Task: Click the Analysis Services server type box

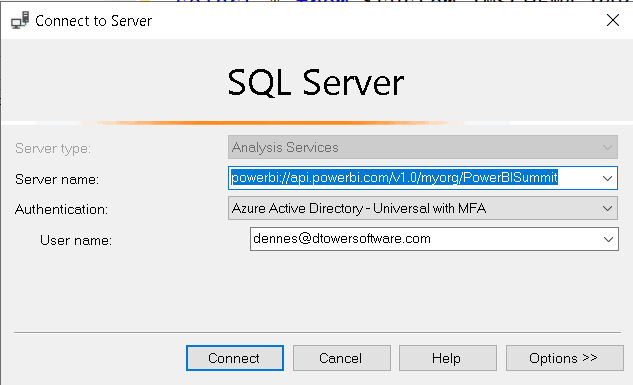Action: tap(423, 147)
